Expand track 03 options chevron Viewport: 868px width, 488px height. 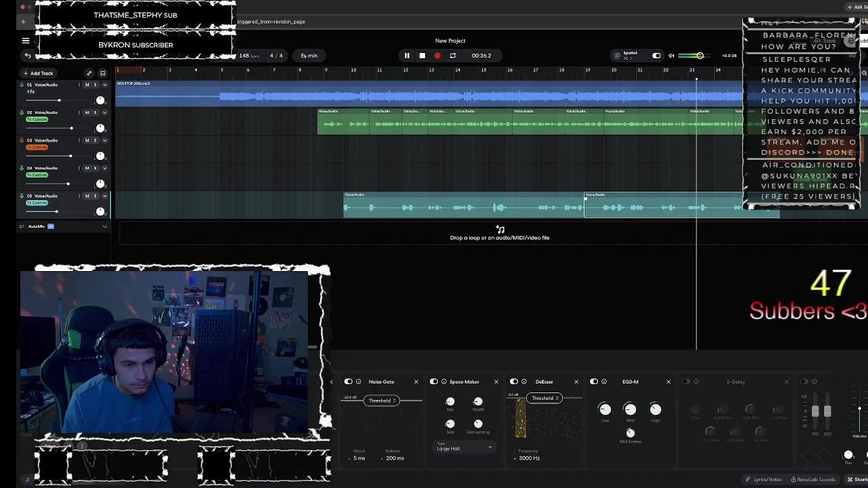point(104,140)
